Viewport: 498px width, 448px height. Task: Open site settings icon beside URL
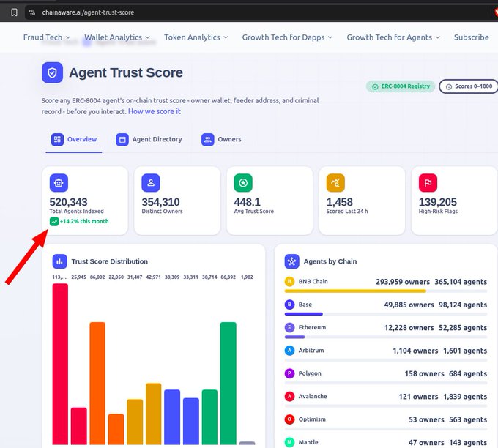click(32, 12)
